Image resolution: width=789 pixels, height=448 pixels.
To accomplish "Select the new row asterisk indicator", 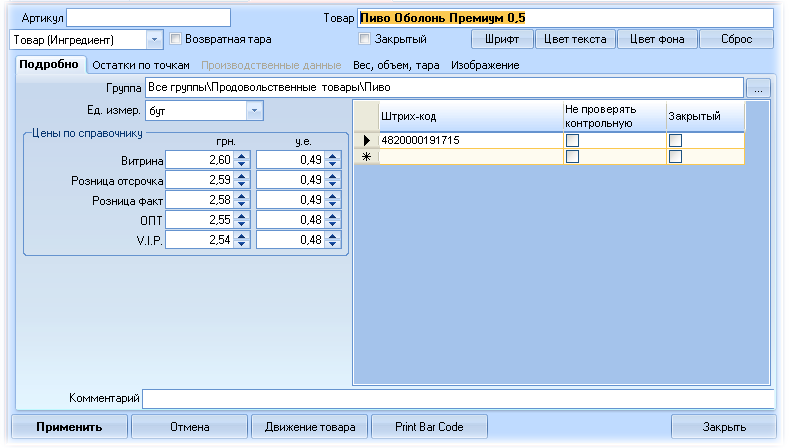I will point(366,157).
